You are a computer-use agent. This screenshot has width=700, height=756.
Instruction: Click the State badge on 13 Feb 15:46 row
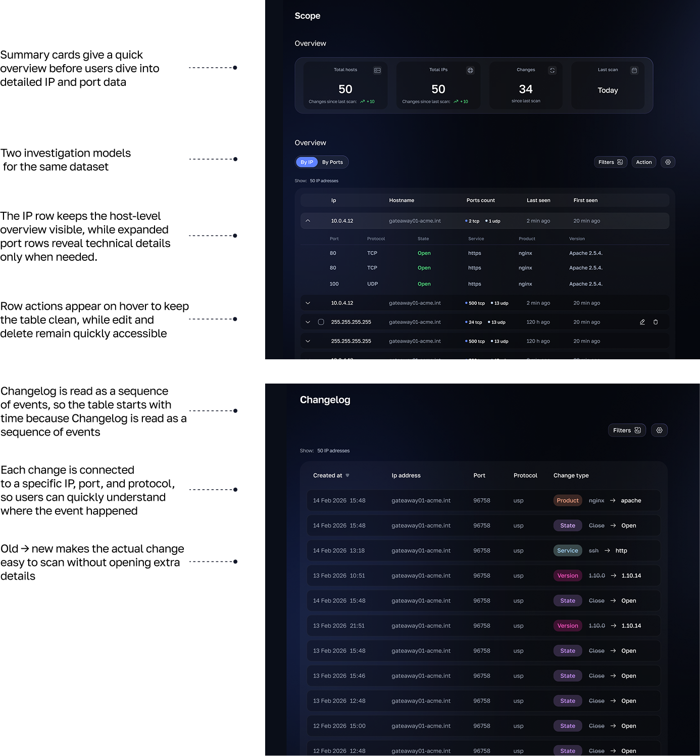[x=568, y=676]
